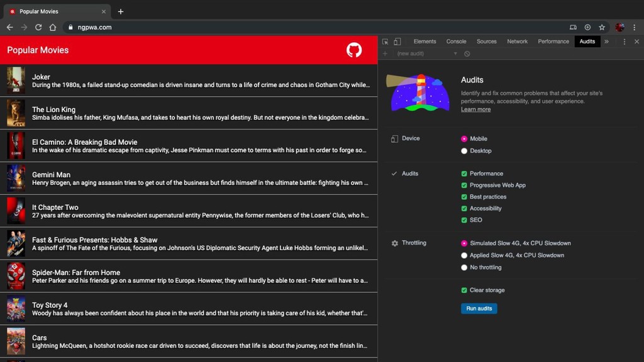Click the browser forward arrow

coord(24,27)
